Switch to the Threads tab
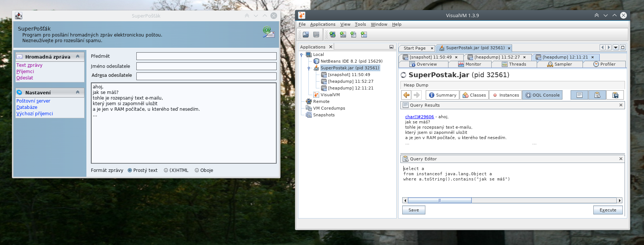This screenshot has height=245, width=644. click(x=514, y=64)
